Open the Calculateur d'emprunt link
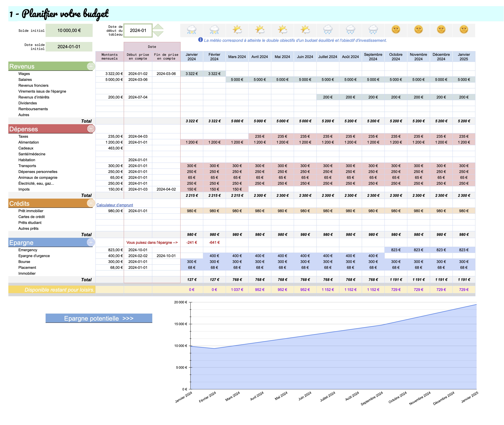 pyautogui.click(x=114, y=205)
